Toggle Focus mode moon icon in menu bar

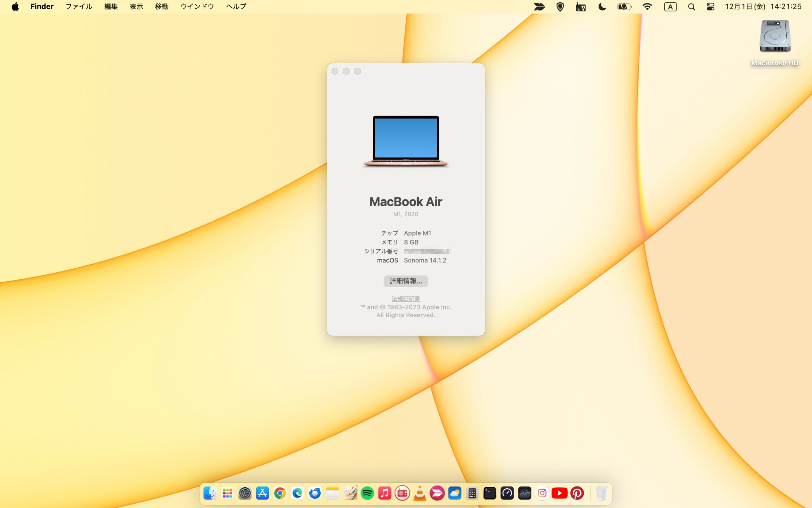(x=602, y=7)
